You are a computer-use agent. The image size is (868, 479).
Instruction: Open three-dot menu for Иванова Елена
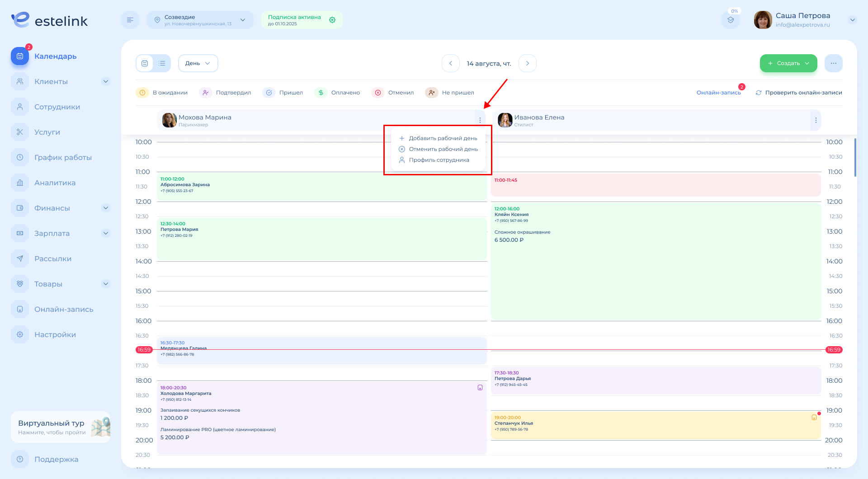(x=816, y=120)
